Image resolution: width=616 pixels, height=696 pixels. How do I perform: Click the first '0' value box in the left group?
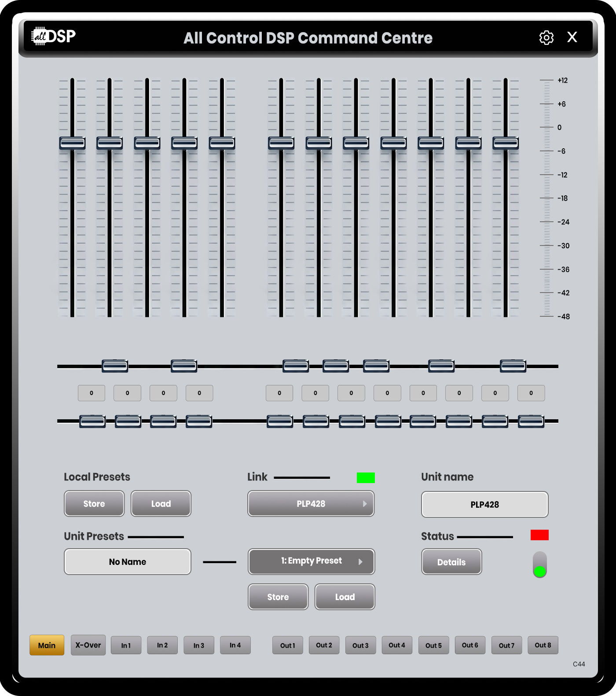pyautogui.click(x=92, y=393)
